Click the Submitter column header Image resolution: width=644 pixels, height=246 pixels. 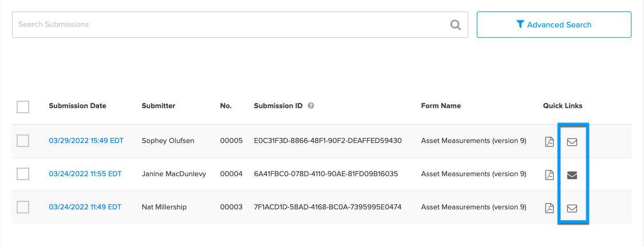pyautogui.click(x=159, y=106)
